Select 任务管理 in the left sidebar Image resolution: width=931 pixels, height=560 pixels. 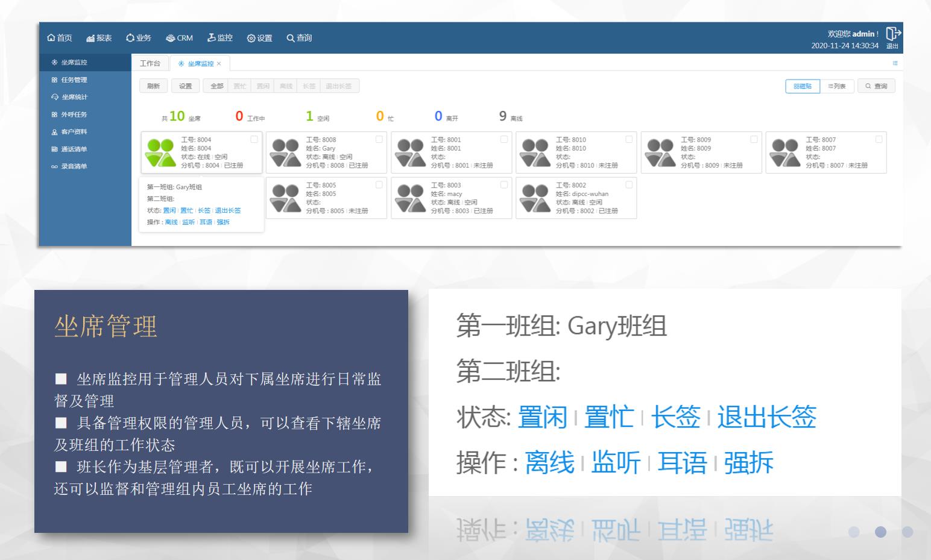[85, 80]
